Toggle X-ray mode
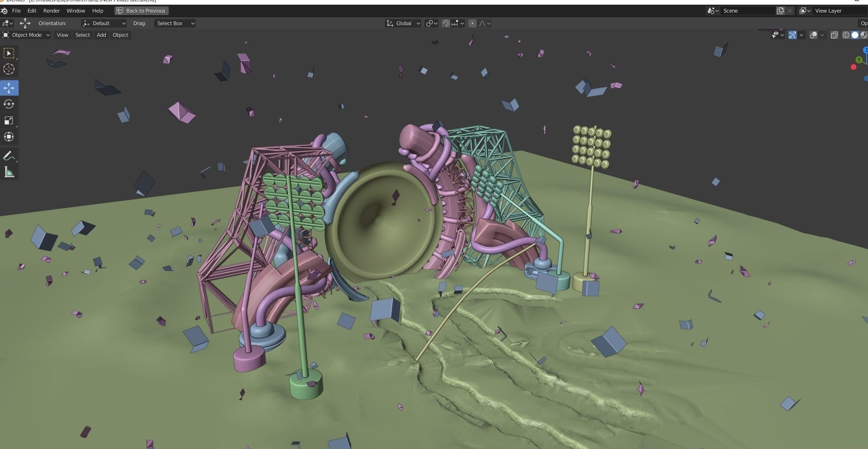Screen dimensions: 868x449 (x=834, y=35)
